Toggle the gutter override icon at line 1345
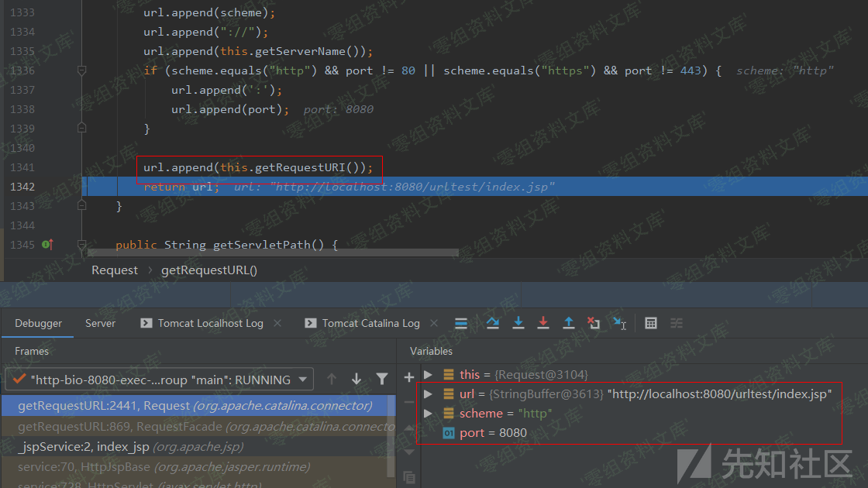The image size is (868, 488). (46, 245)
